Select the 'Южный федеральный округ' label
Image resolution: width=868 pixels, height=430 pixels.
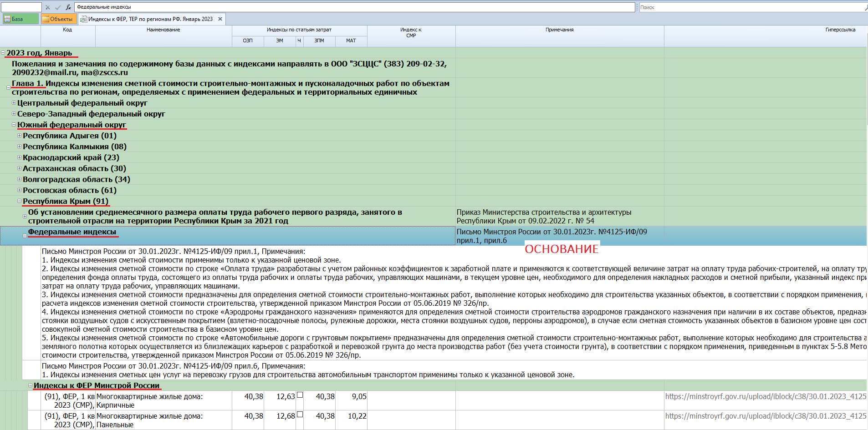(71, 125)
